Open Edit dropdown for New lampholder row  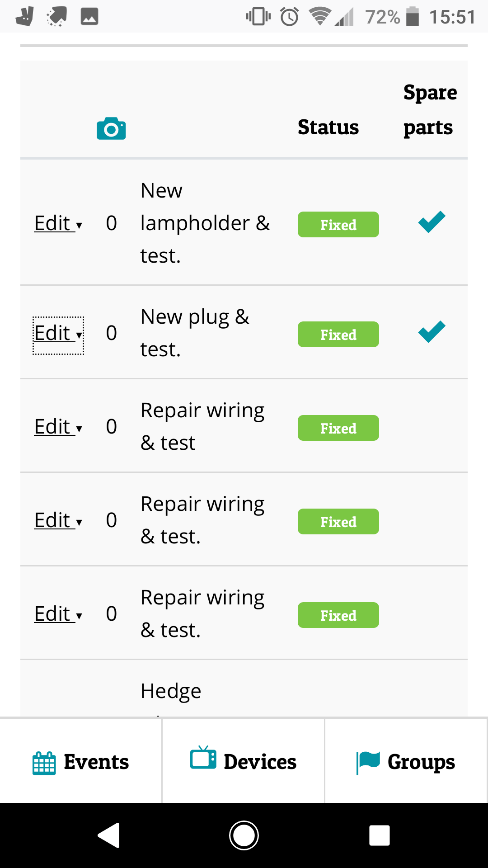point(58,223)
